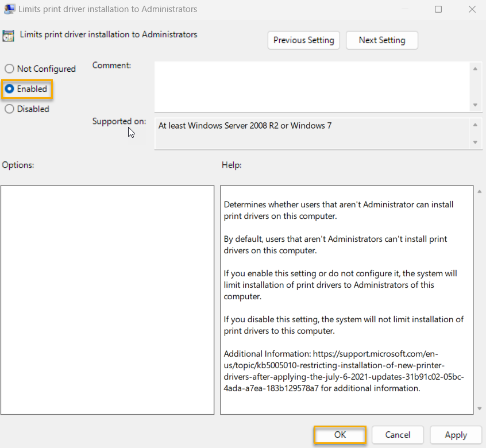
Task: Click the computer icon in the title bar
Action: point(10,9)
